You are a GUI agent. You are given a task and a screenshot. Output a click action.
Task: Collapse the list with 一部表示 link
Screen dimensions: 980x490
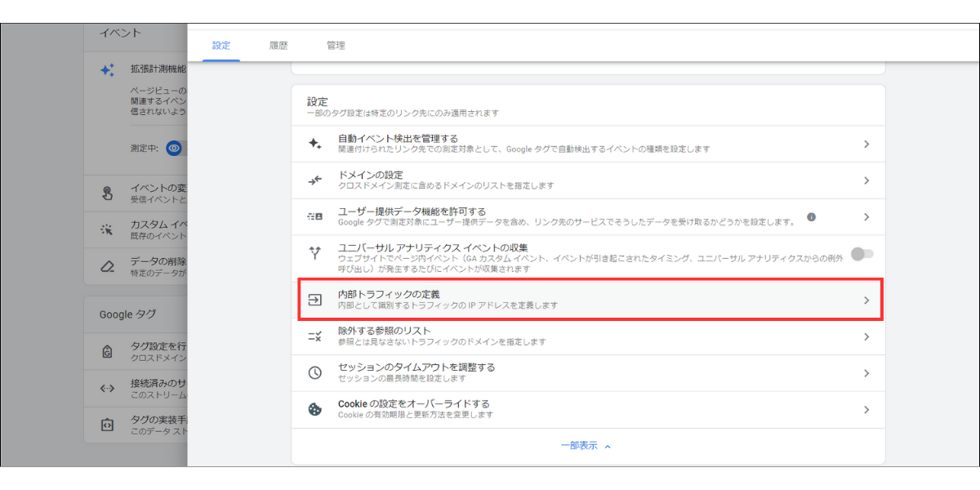(x=586, y=445)
